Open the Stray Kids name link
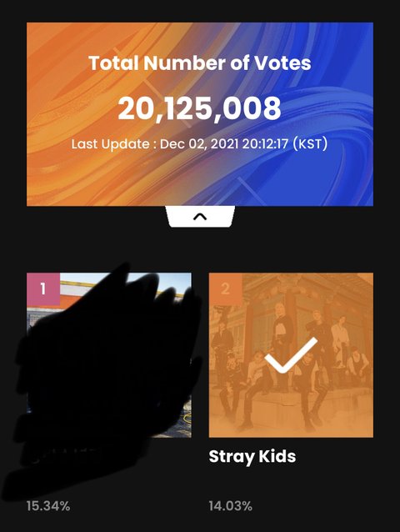Viewport: 400px width, 532px height. click(x=252, y=457)
